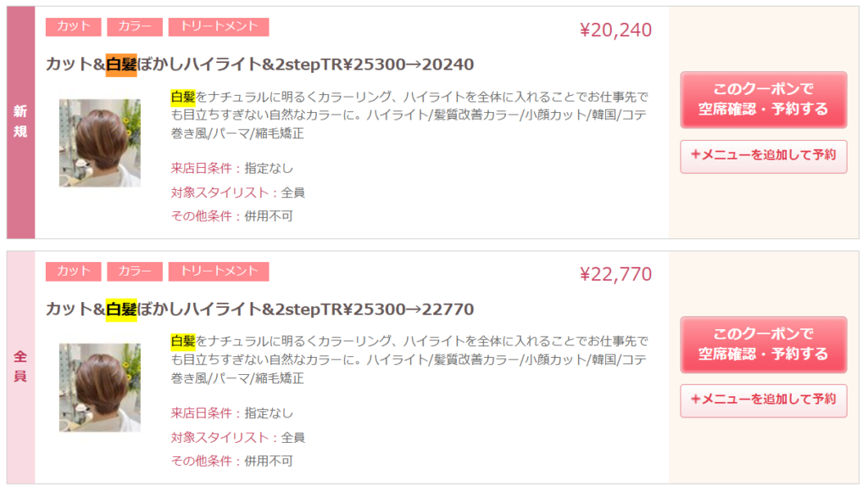Click the ¥20,240 price
The width and height of the screenshot is (868, 492).
tap(615, 31)
